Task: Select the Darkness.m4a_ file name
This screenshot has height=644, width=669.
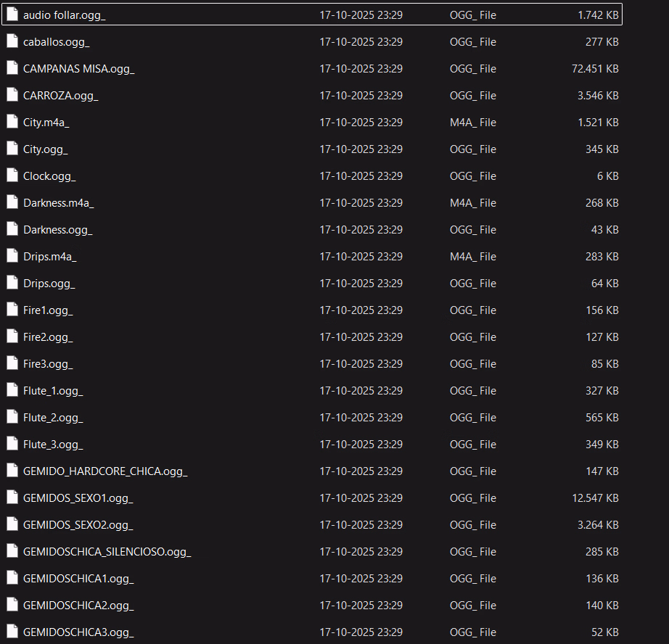Action: (x=58, y=203)
